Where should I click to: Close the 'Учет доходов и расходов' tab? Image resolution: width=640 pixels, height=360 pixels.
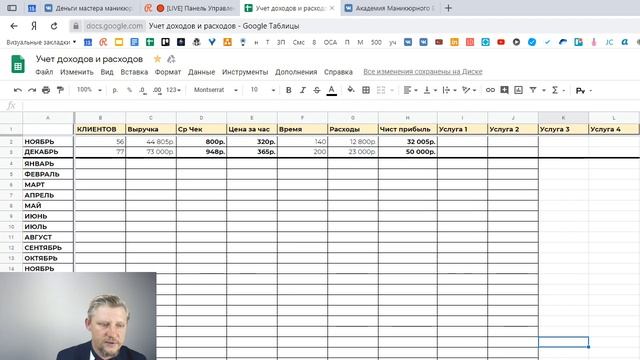tap(332, 8)
